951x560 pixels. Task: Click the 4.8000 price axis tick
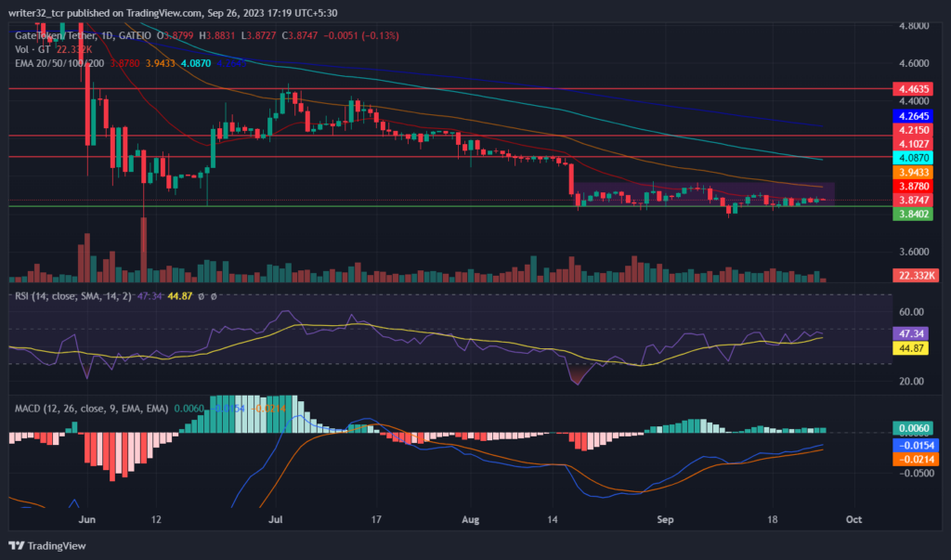tap(914, 25)
